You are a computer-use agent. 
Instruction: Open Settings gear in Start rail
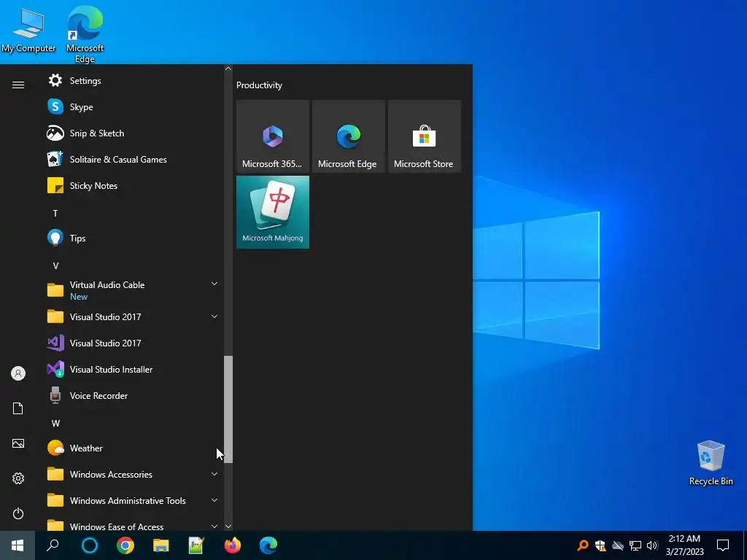(18, 478)
